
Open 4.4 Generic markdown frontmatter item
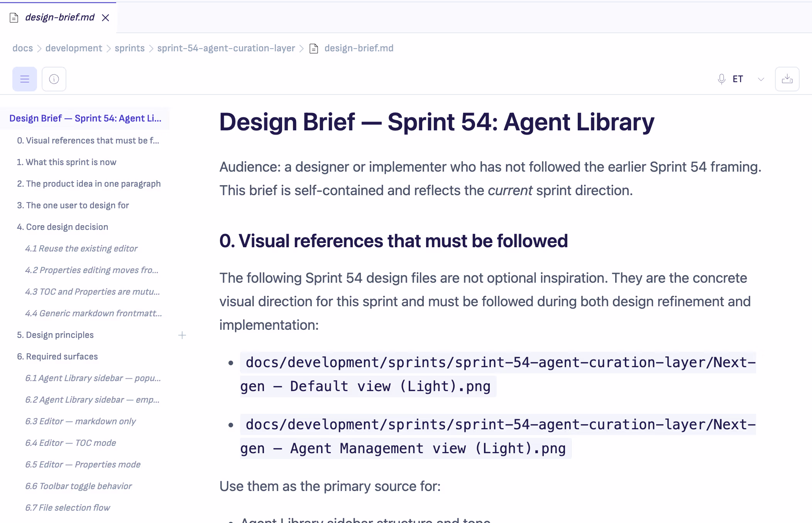[x=94, y=313]
